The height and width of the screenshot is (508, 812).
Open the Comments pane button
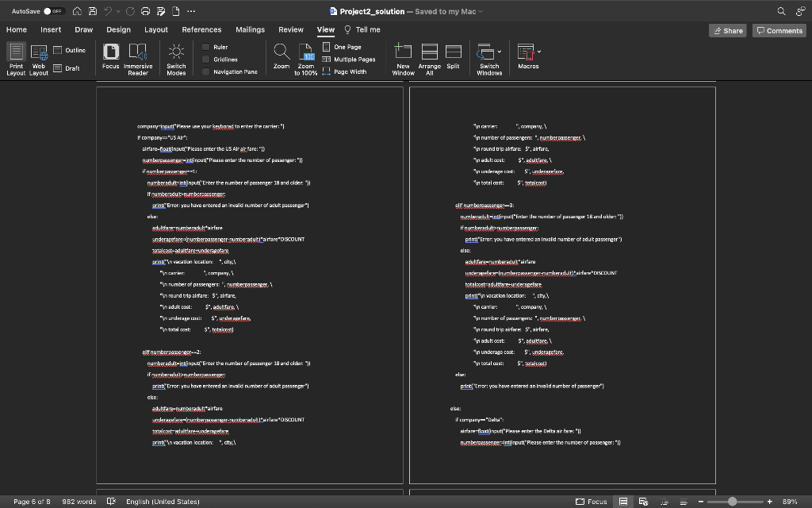779,30
